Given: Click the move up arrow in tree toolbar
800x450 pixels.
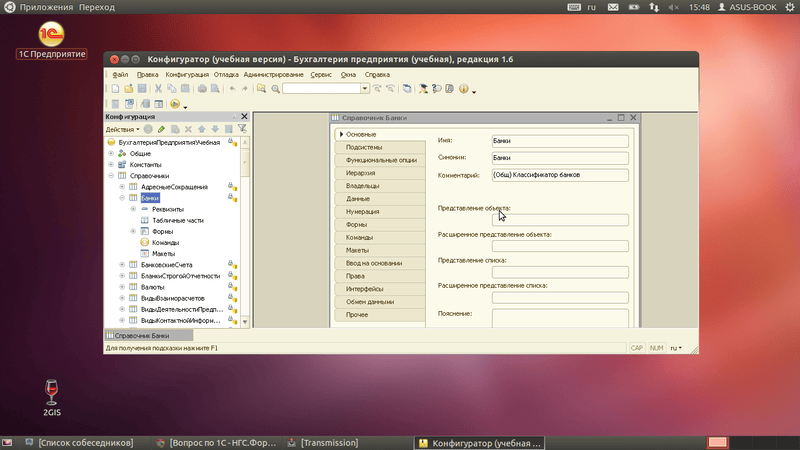Looking at the screenshot, I should [201, 129].
